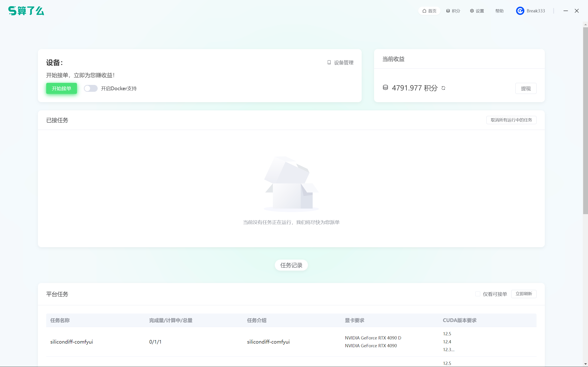Click the Break333 user avatar
The width and height of the screenshot is (588, 367).
pos(520,11)
